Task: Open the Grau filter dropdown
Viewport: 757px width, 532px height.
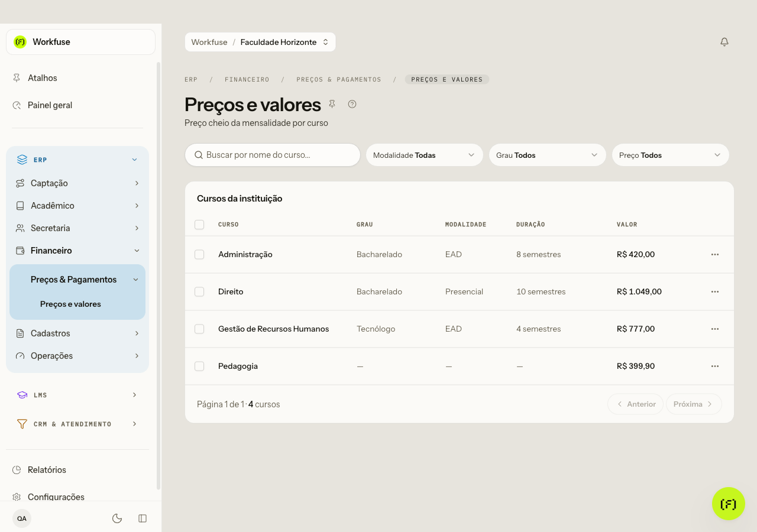Action: pyautogui.click(x=547, y=155)
